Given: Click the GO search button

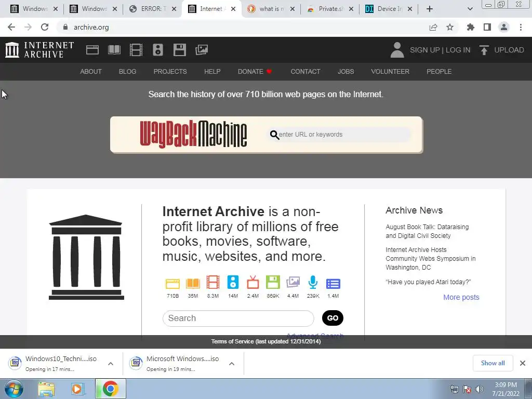Looking at the screenshot, I should pos(332,318).
